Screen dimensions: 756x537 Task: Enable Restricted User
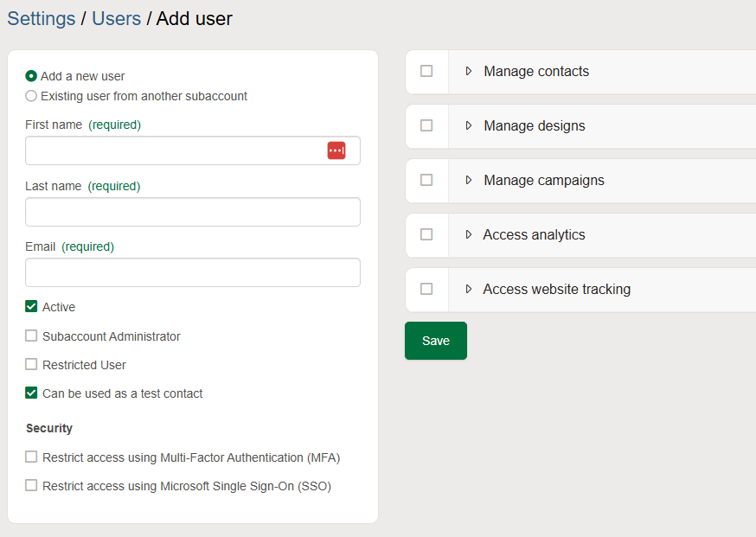pyautogui.click(x=31, y=364)
